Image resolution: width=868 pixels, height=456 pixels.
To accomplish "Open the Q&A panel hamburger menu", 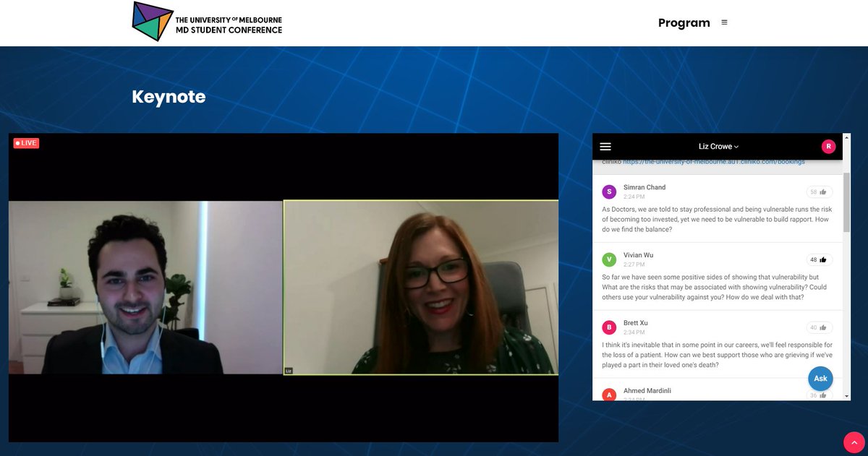I will tap(605, 146).
